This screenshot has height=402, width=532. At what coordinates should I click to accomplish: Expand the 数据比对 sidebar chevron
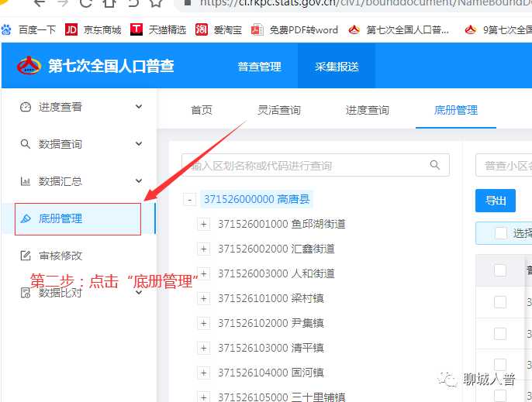tap(139, 293)
